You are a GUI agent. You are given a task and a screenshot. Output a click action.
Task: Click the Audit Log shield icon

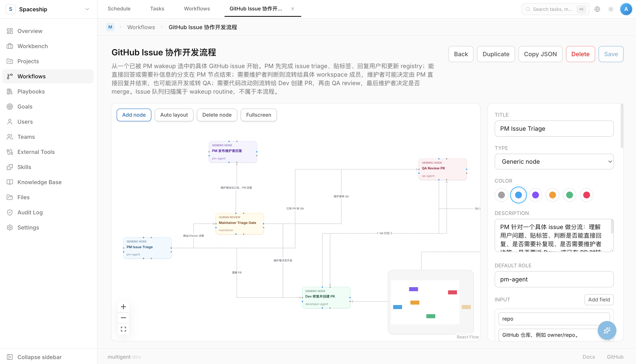click(10, 212)
